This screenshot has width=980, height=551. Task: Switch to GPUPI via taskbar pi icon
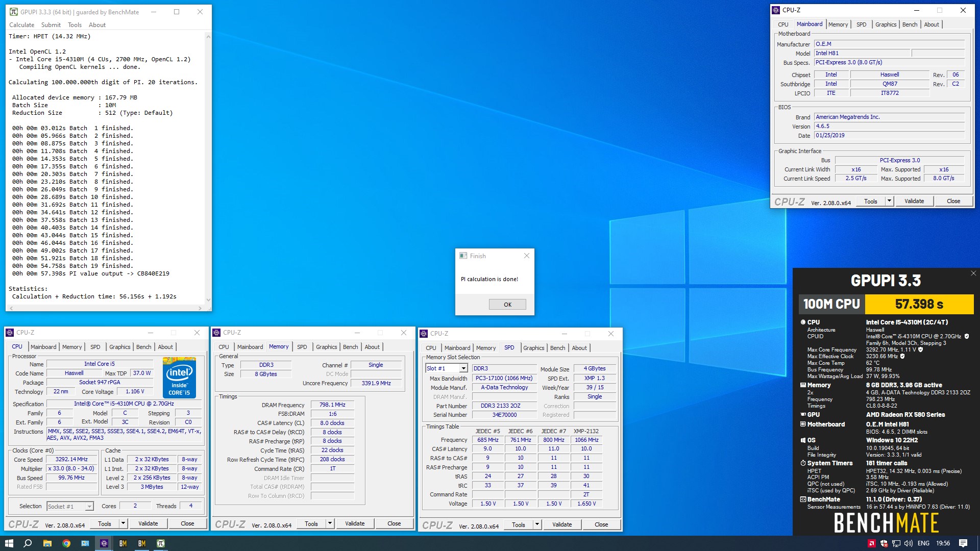(x=161, y=543)
